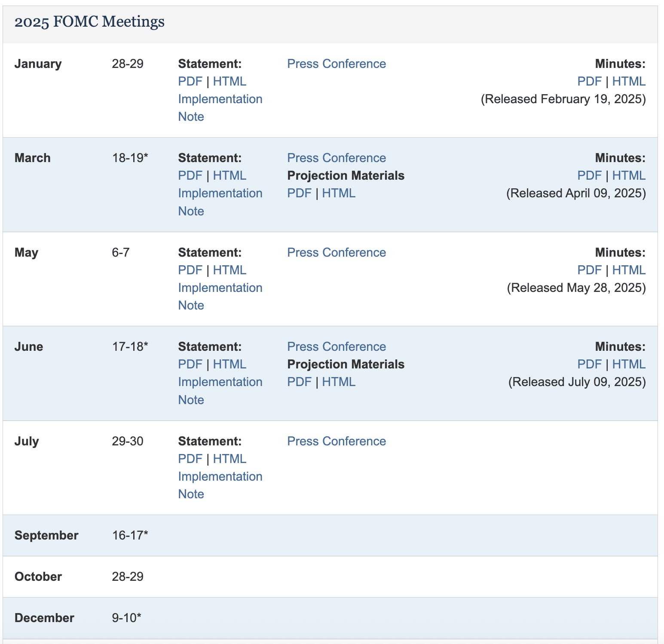664x644 pixels.
Task: Open March Projection Materials HTML
Action: [339, 193]
